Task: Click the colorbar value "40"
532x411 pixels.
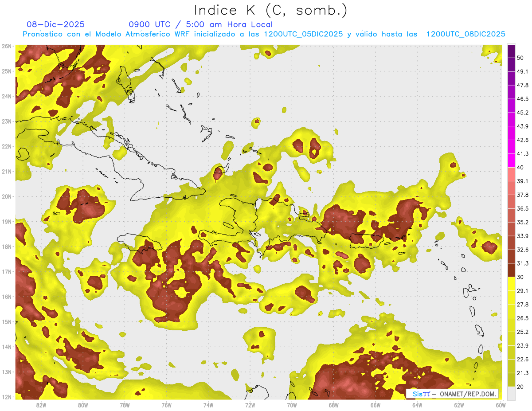Action: 520,168
